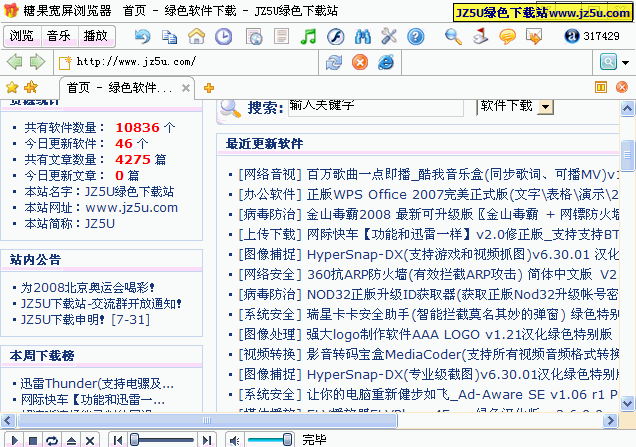Click the Flash toolbar icon

(335, 37)
